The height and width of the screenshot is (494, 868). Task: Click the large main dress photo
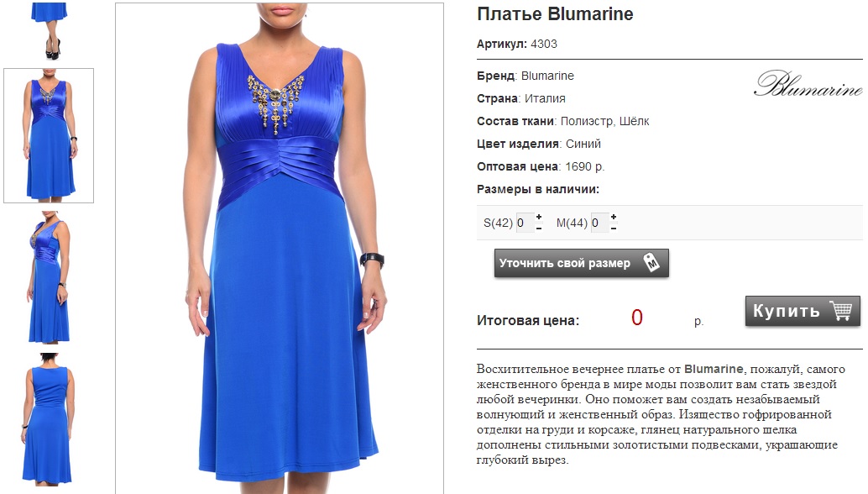[x=280, y=248]
